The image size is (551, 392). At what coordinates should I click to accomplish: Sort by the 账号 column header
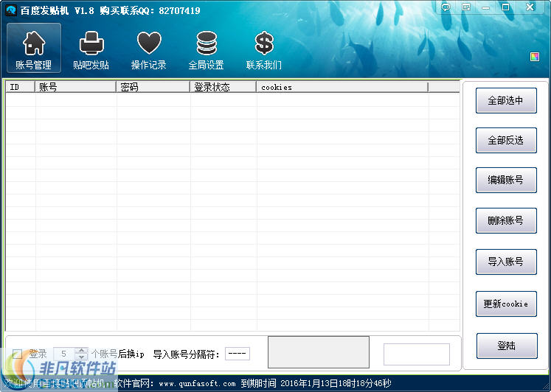pos(75,87)
